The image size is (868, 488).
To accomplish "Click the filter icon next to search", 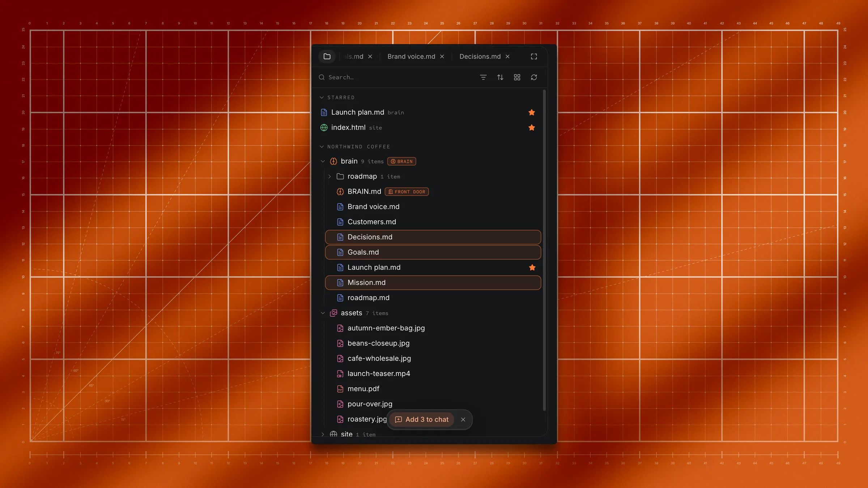I will pos(483,77).
